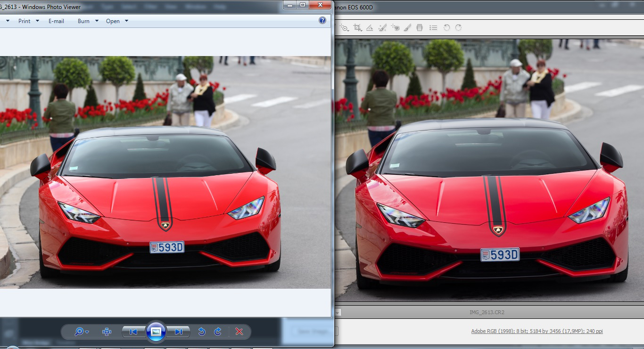Click the Canon EOS 600D title text
The height and width of the screenshot is (349, 644).
pyautogui.click(x=355, y=7)
